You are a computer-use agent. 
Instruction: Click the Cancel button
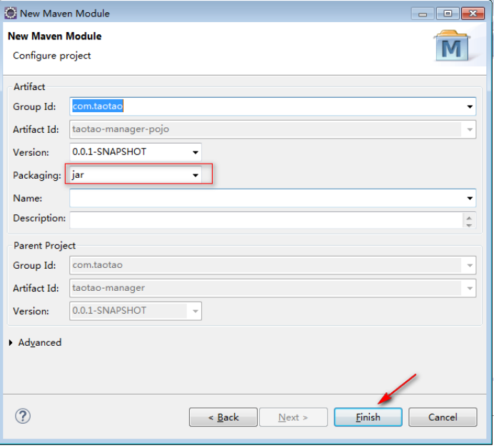pyautogui.click(x=443, y=417)
